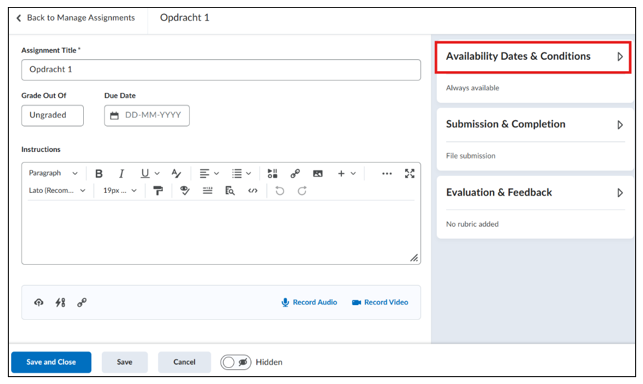This screenshot has width=643, height=384.
Task: Open the Lato font family dropdown
Action: click(57, 190)
